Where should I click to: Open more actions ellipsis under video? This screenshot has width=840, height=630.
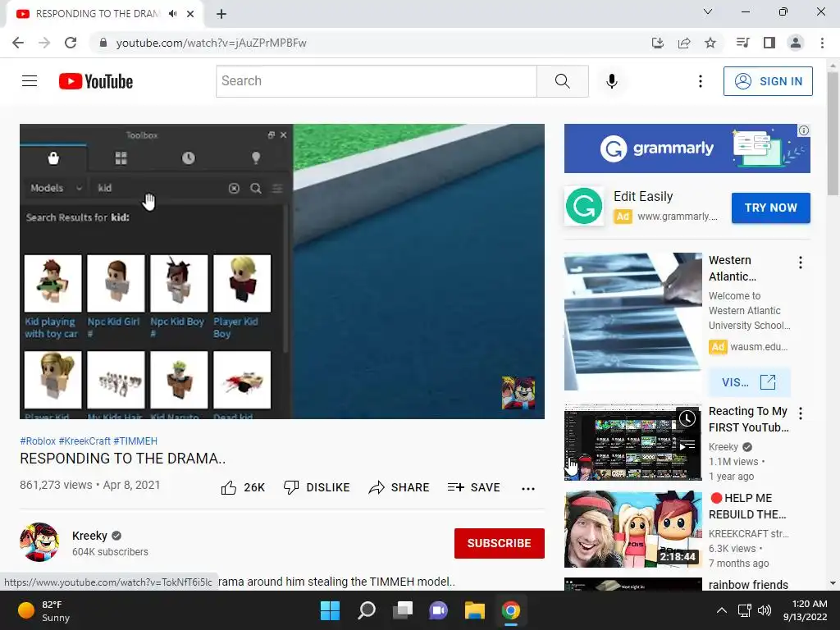pos(528,488)
